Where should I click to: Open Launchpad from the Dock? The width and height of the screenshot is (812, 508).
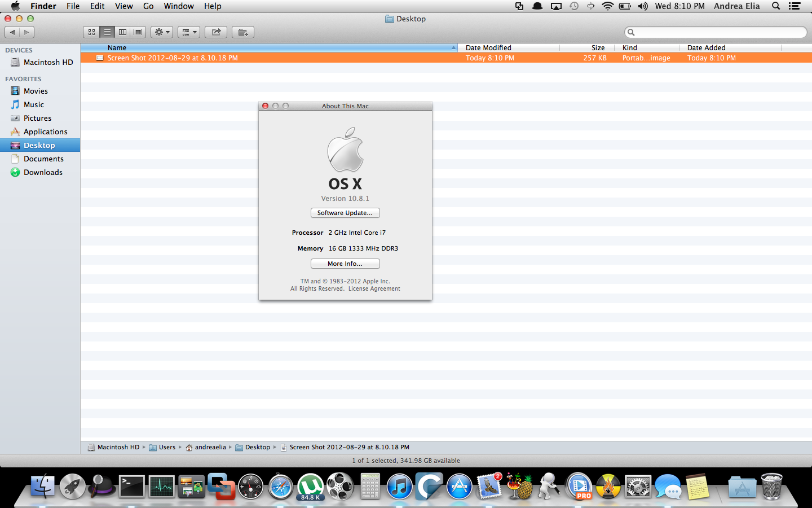(73, 486)
